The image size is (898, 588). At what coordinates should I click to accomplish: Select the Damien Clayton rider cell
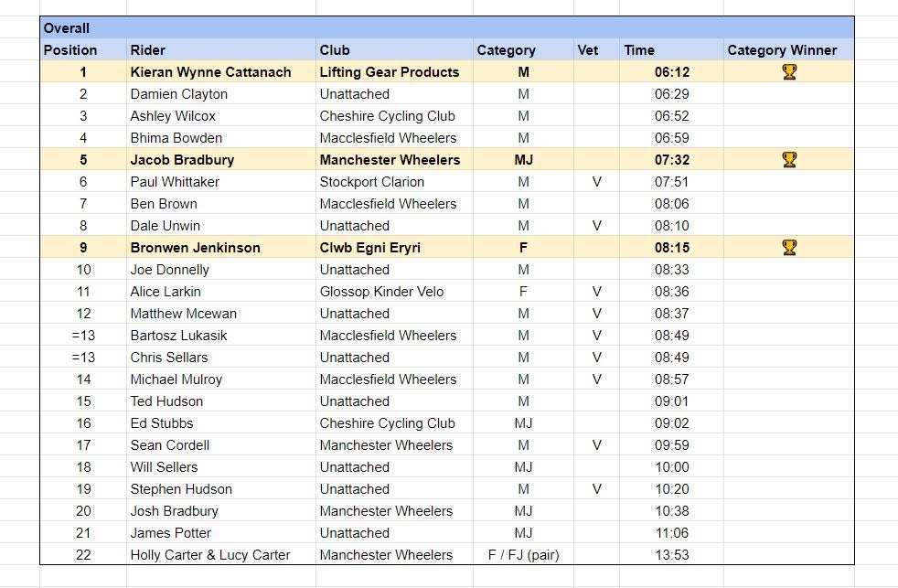[x=179, y=94]
